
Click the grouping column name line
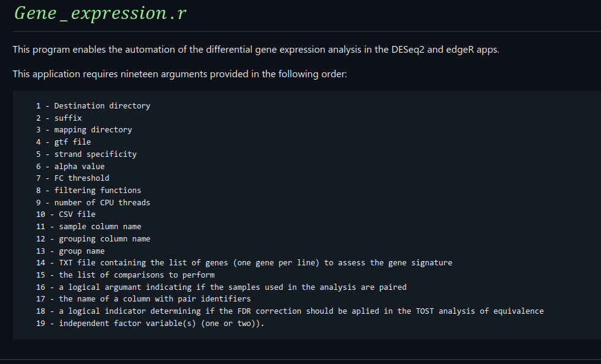(93, 238)
